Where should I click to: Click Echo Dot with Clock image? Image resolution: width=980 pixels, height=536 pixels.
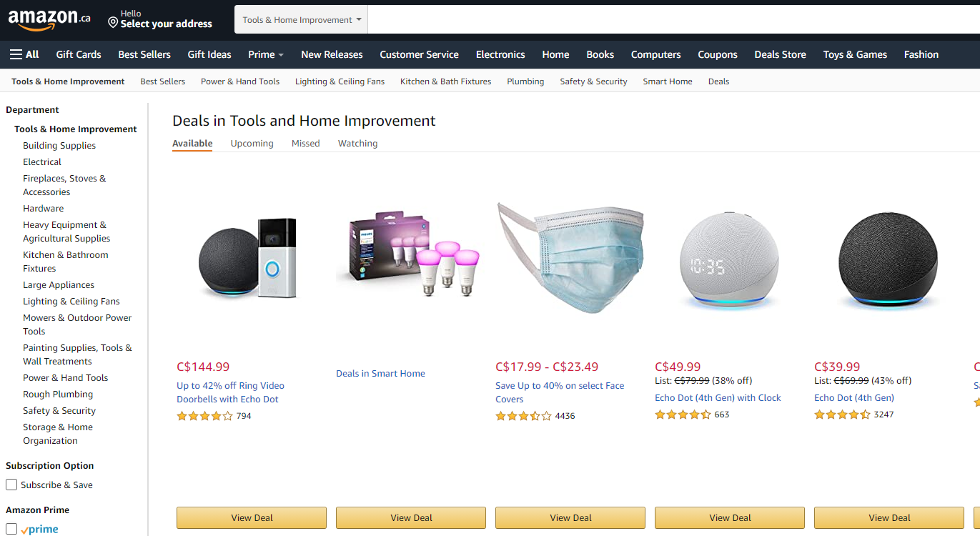click(729, 261)
